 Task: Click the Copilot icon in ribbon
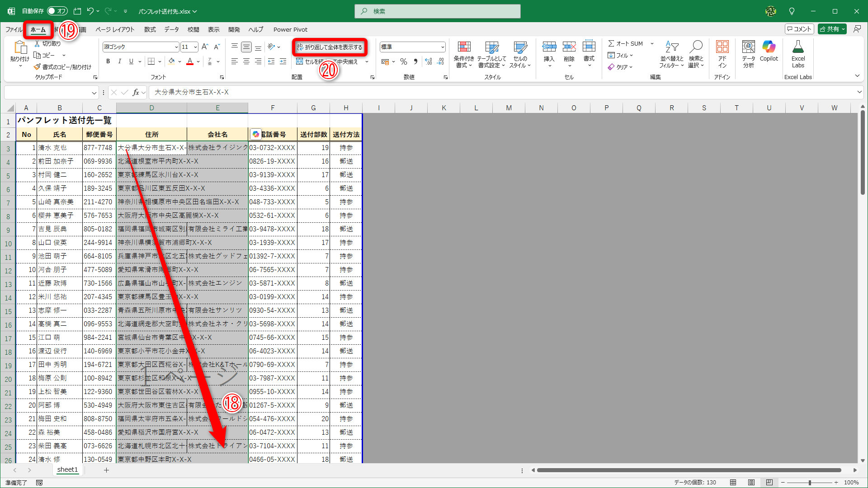769,47
